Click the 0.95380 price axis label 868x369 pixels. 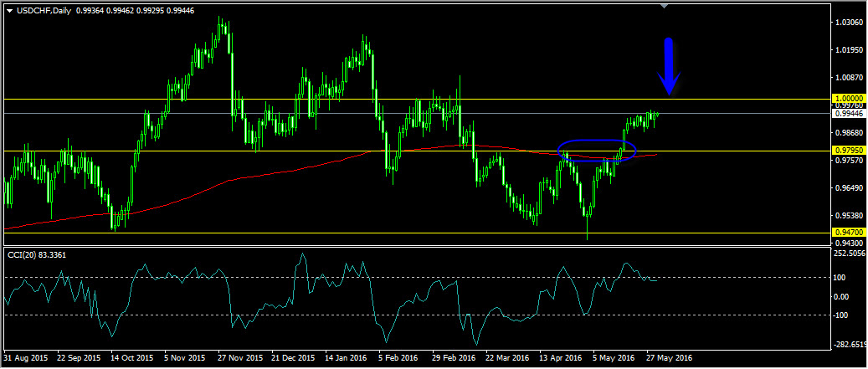point(850,215)
